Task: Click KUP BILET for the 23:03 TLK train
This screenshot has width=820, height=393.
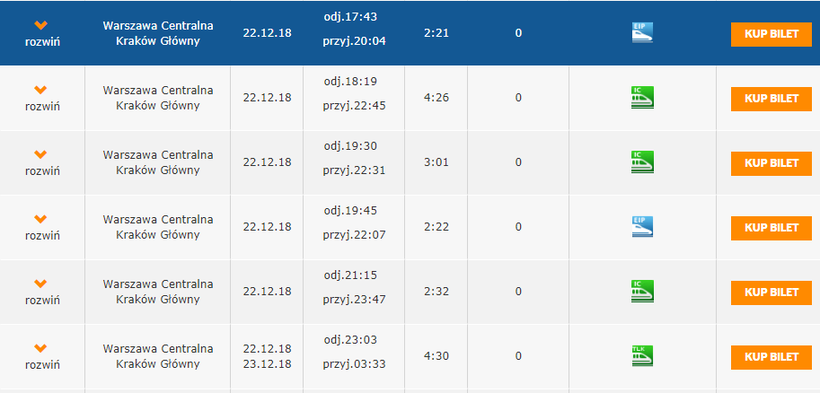Action: [771, 357]
